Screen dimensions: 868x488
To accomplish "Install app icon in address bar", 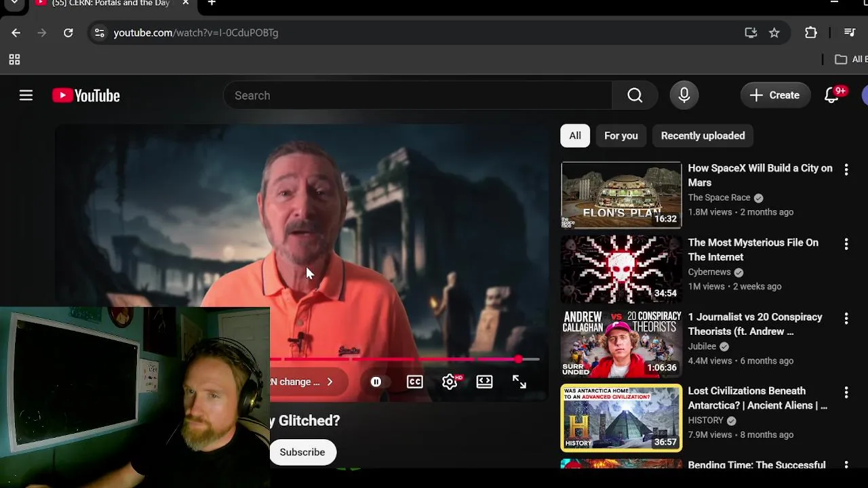I will pos(751,33).
